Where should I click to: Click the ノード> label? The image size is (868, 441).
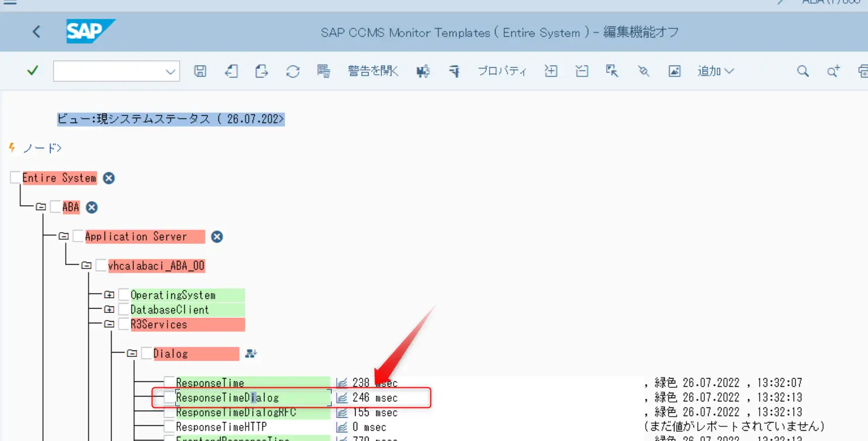[x=42, y=148]
